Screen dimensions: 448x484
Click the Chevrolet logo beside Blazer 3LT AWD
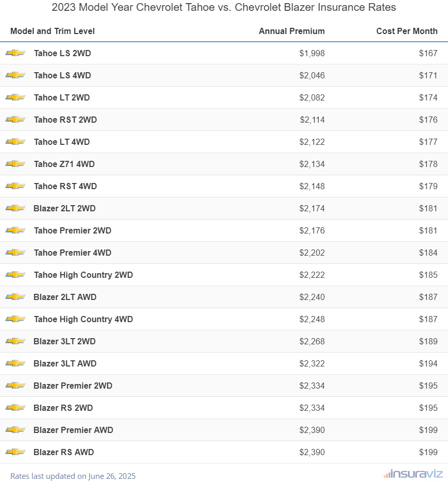tap(15, 363)
